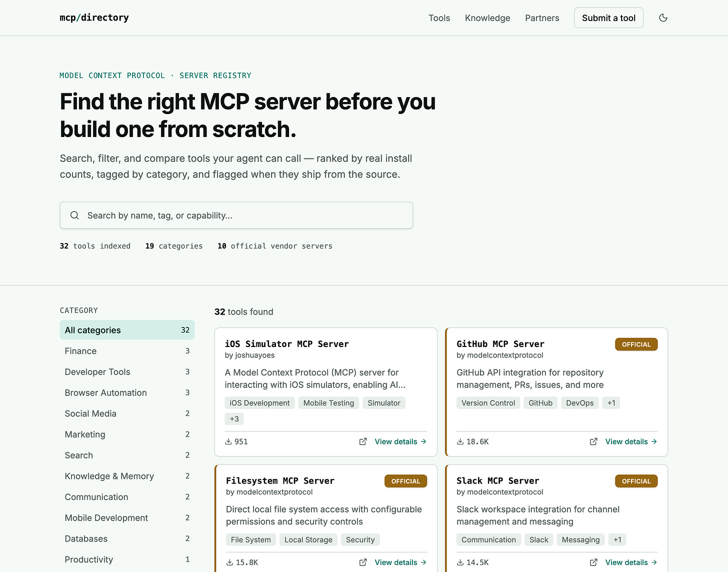The height and width of the screenshot is (572, 728).
Task: Click the Security tag
Action: (360, 540)
